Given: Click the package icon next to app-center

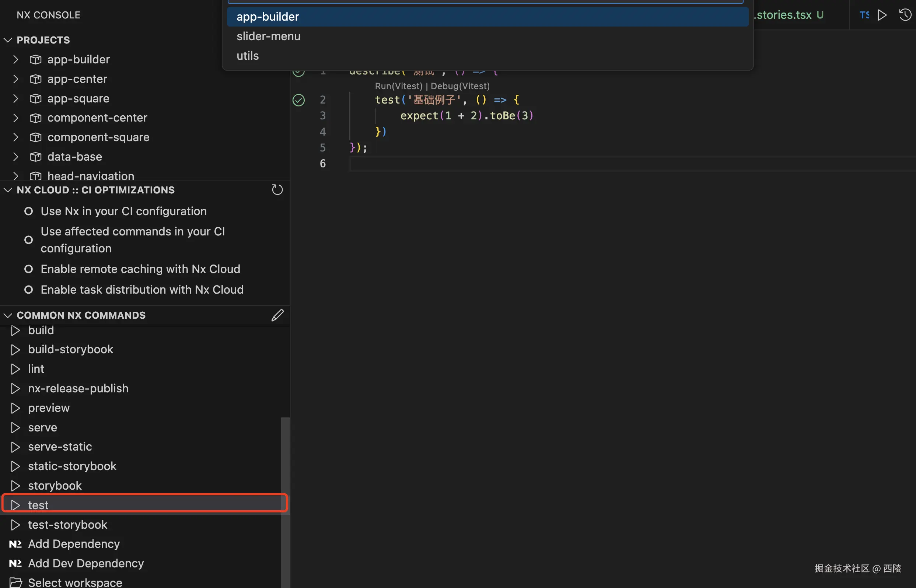Looking at the screenshot, I should (x=35, y=79).
